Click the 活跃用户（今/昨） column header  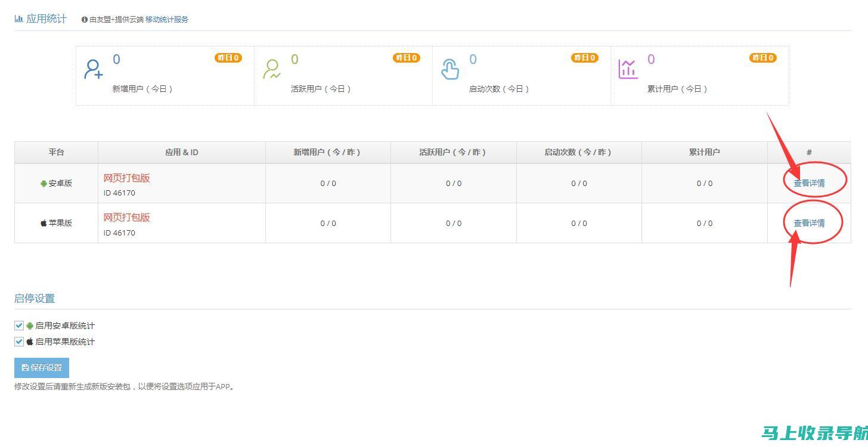click(x=454, y=152)
